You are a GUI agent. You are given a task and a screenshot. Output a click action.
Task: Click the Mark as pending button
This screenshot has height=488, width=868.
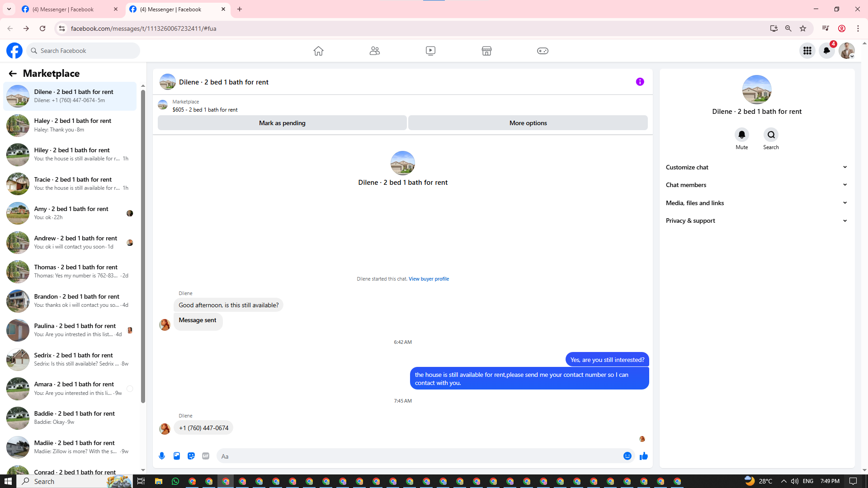[x=282, y=123]
